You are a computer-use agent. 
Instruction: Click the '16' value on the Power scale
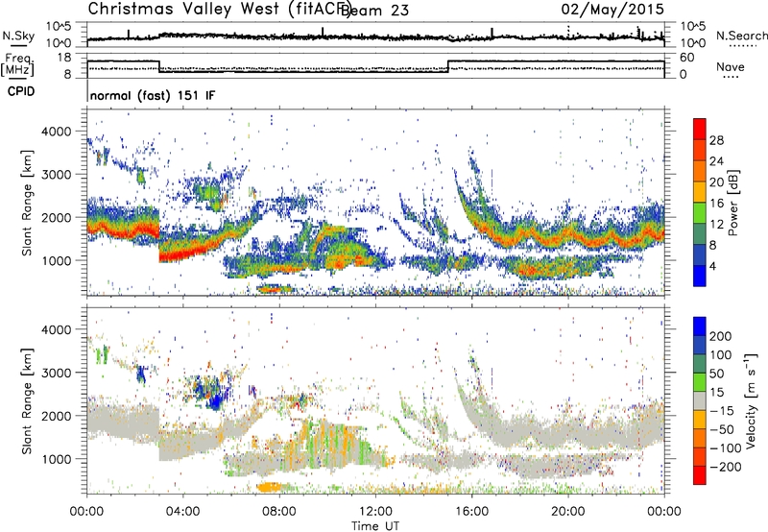[x=716, y=204]
